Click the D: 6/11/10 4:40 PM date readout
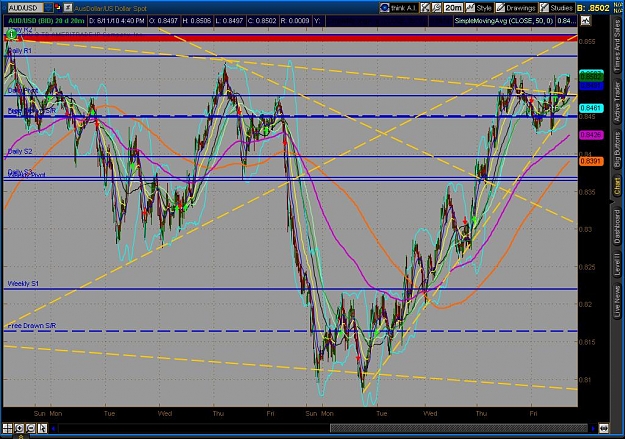Screen dimensions: 625x439 (116, 21)
